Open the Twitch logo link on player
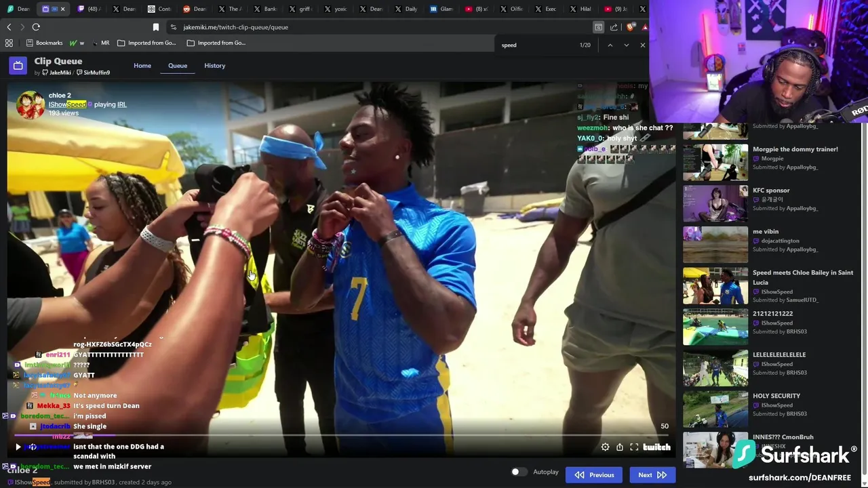868x488 pixels. [x=656, y=447]
